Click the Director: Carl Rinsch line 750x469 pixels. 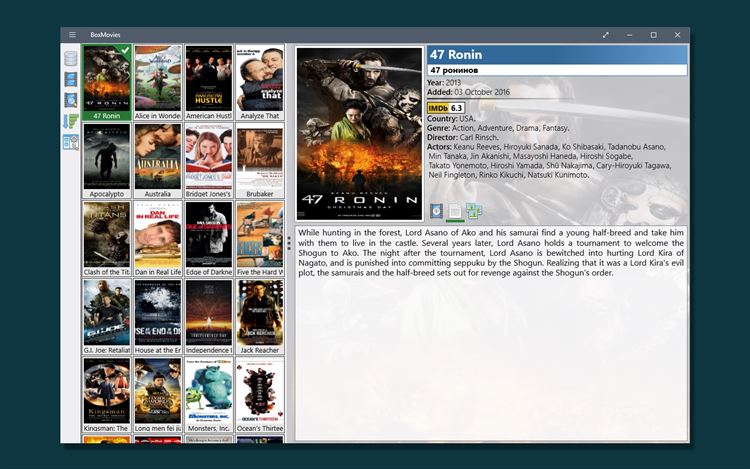point(463,137)
